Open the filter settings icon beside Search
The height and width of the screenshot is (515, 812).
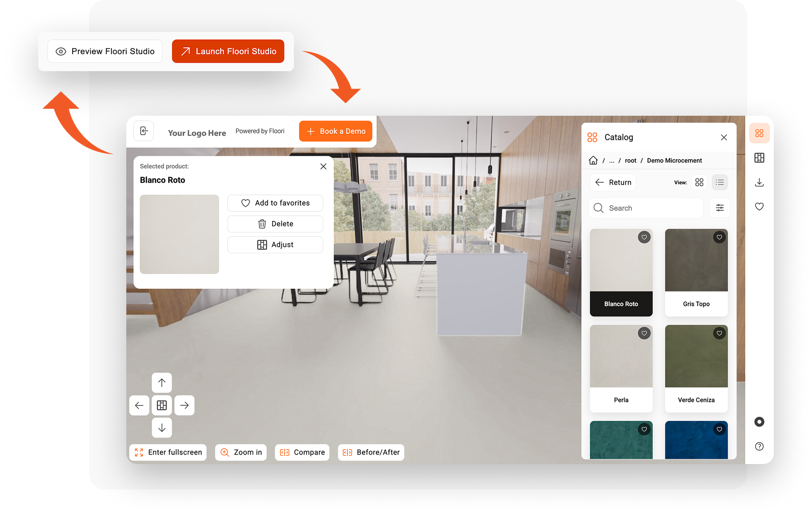point(720,208)
